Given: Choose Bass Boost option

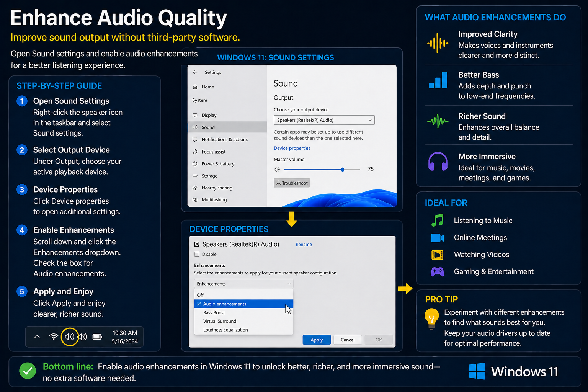Looking at the screenshot, I should (243, 313).
